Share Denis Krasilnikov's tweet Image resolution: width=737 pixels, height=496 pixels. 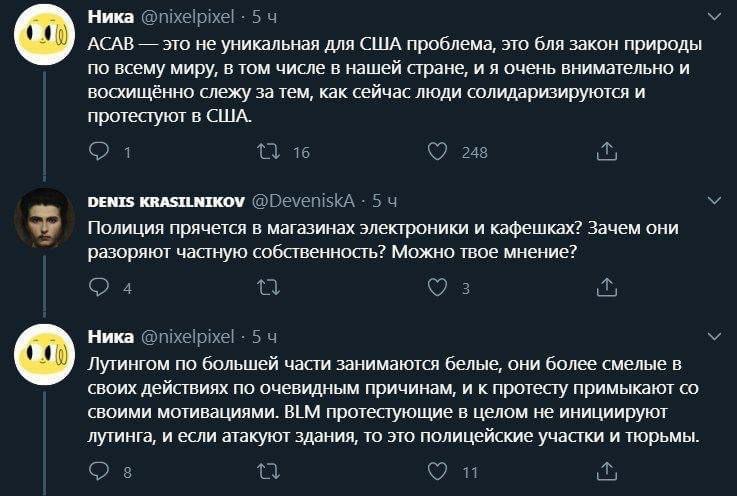[606, 288]
